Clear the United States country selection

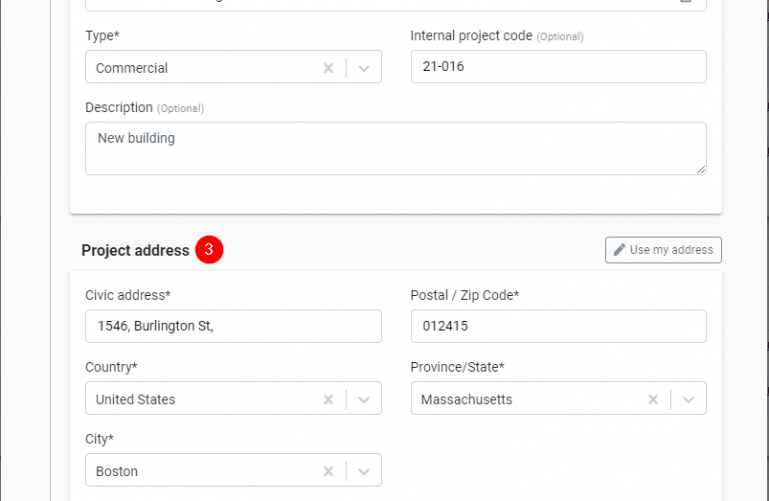(328, 400)
